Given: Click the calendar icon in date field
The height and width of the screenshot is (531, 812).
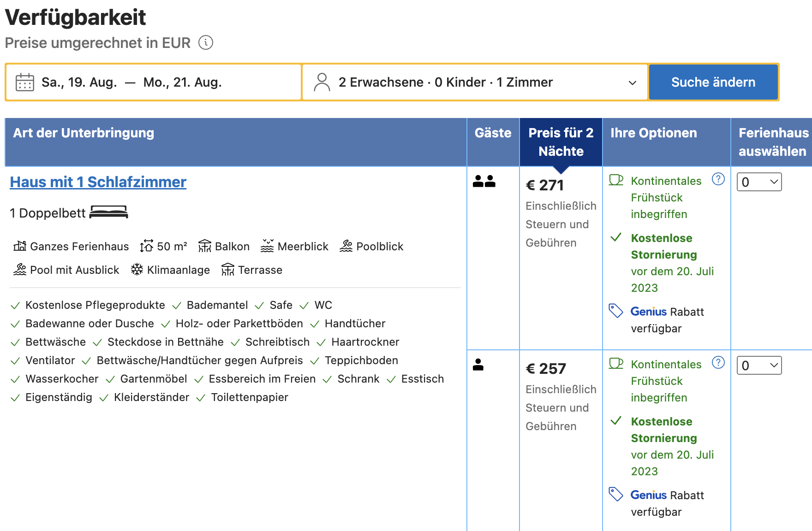Looking at the screenshot, I should pyautogui.click(x=25, y=83).
